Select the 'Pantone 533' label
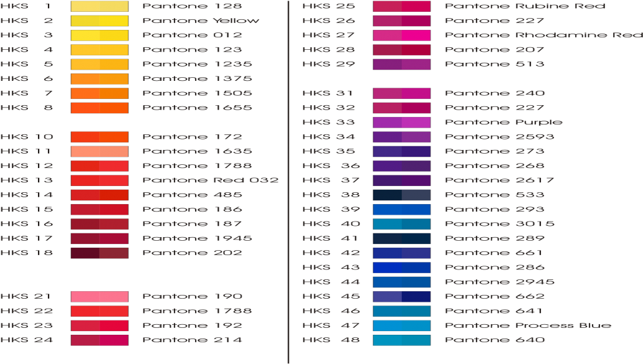Screen dimensions: 643x364 click(495, 195)
